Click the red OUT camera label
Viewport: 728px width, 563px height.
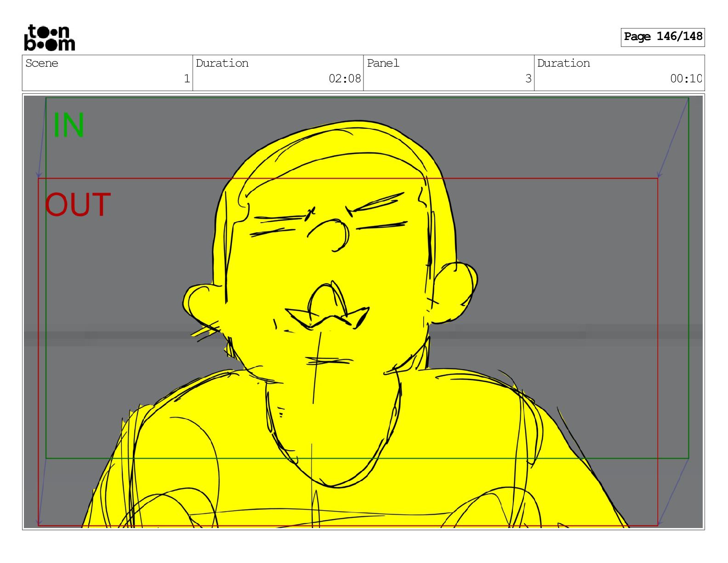[x=78, y=205]
